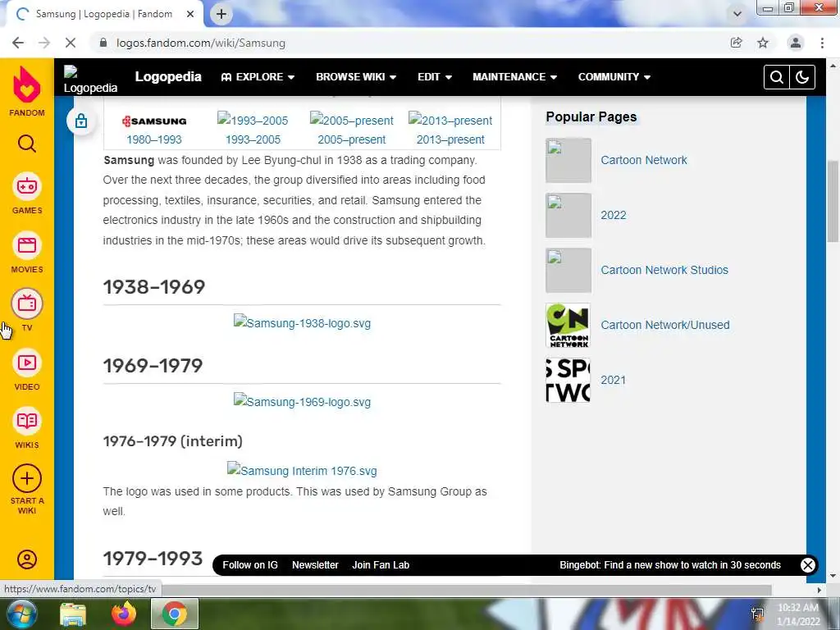The width and height of the screenshot is (840, 630).
Task: Click the Cartoon Network/Unused CN thumbnail
Action: (568, 325)
